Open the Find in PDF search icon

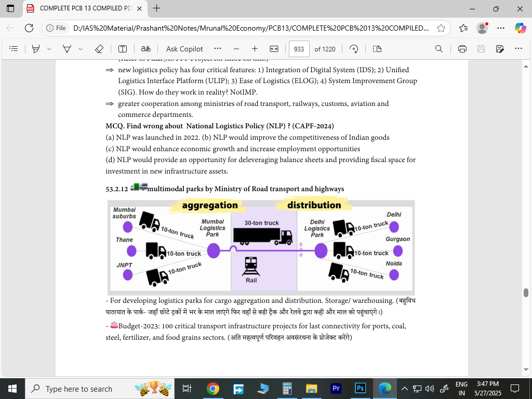[x=439, y=49]
